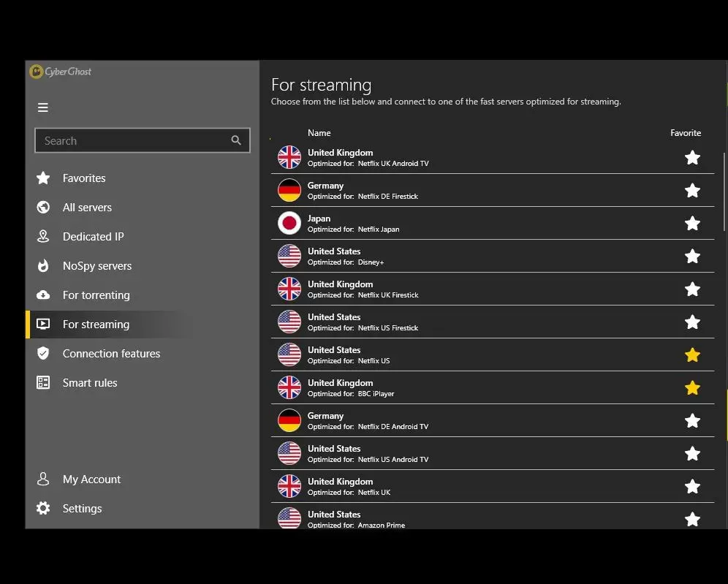Favorite the Netflix US Android TV server
The image size is (728, 584).
(x=692, y=454)
